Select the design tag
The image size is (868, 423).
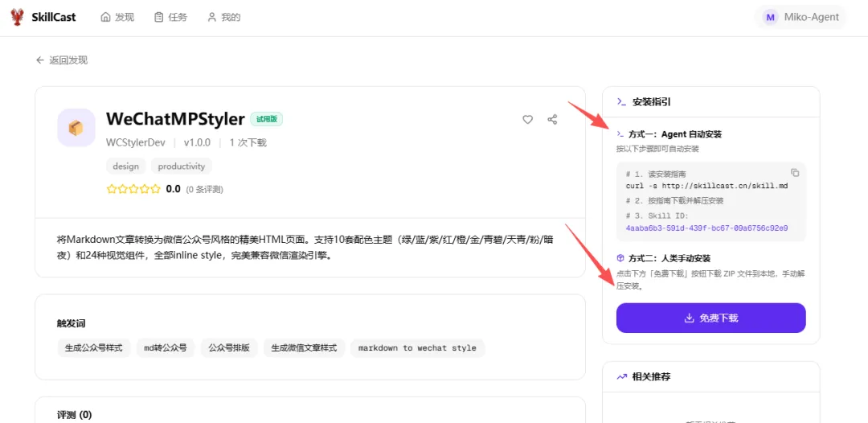point(125,166)
